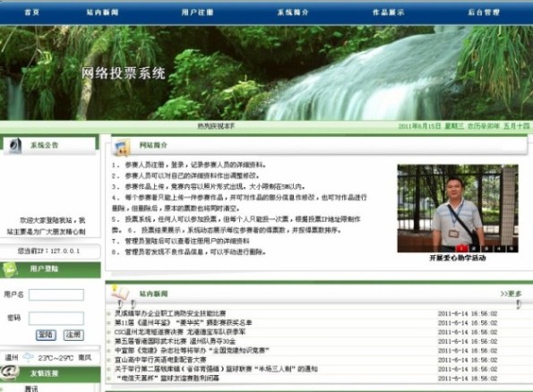Click the 腾讯 friendly link

pyautogui.click(x=31, y=388)
